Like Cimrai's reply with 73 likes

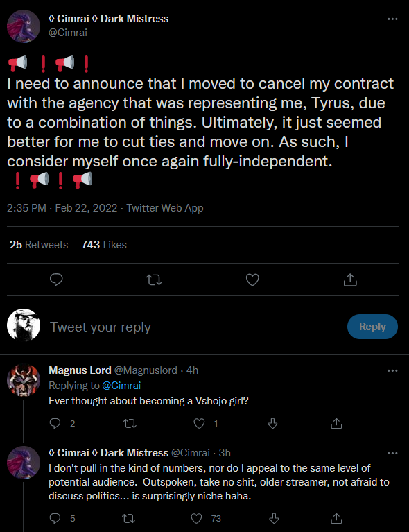[196, 518]
